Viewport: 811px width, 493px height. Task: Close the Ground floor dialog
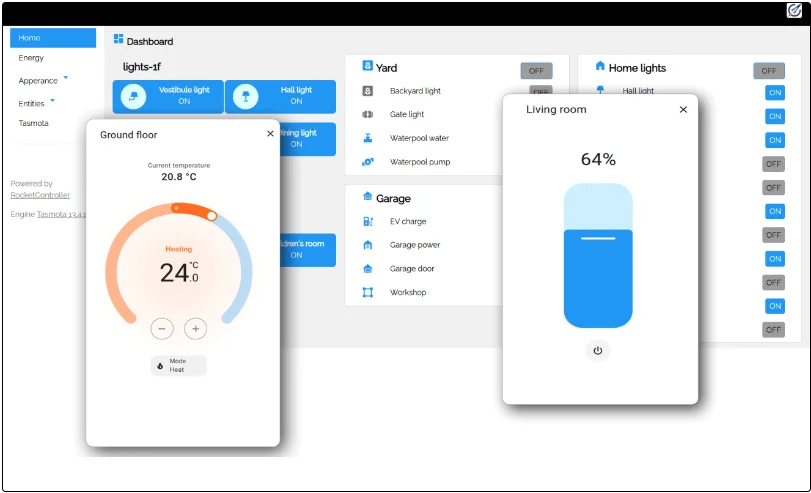click(270, 133)
